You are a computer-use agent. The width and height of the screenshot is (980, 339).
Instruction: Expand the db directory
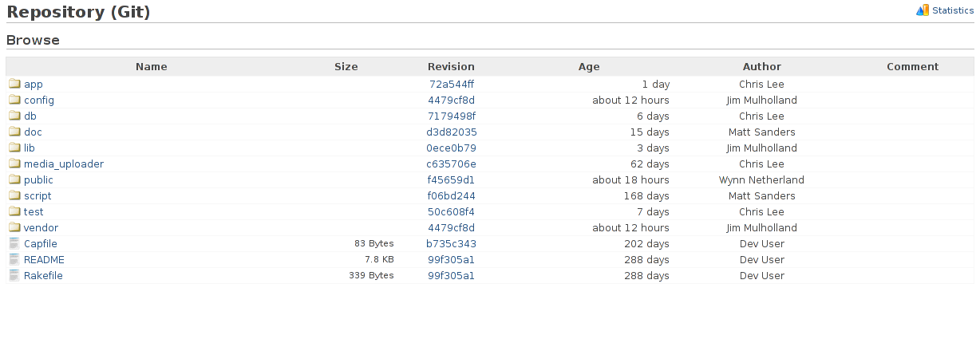[30, 116]
